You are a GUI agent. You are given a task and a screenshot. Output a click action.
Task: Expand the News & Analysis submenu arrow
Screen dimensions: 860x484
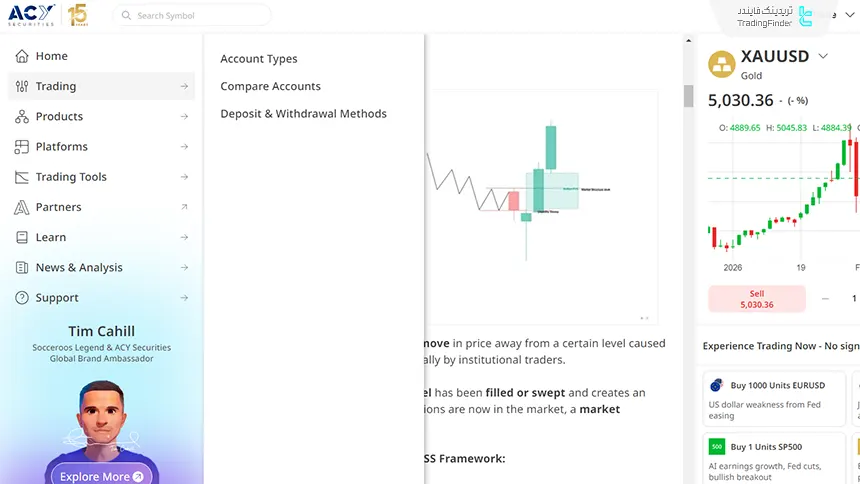184,268
